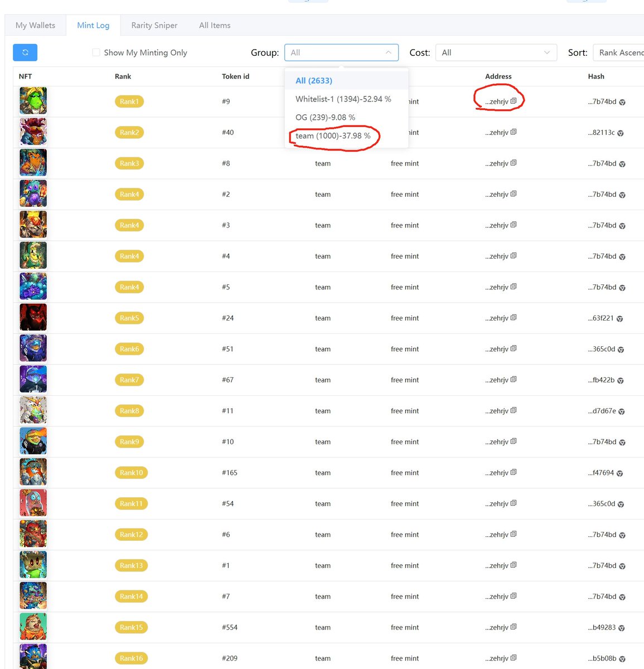644x669 pixels.
Task: Open the Cost filter dropdown
Action: coord(496,52)
